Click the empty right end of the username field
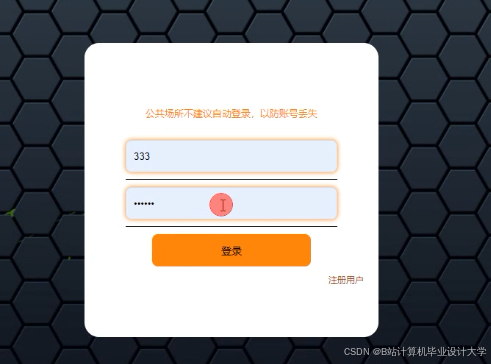Screen dimensions: 491x364 tap(310, 156)
